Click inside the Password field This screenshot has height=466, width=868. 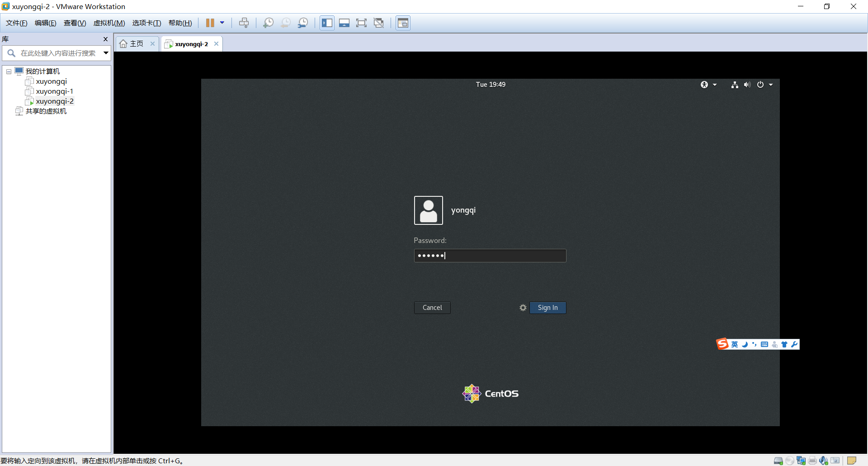[x=490, y=256]
